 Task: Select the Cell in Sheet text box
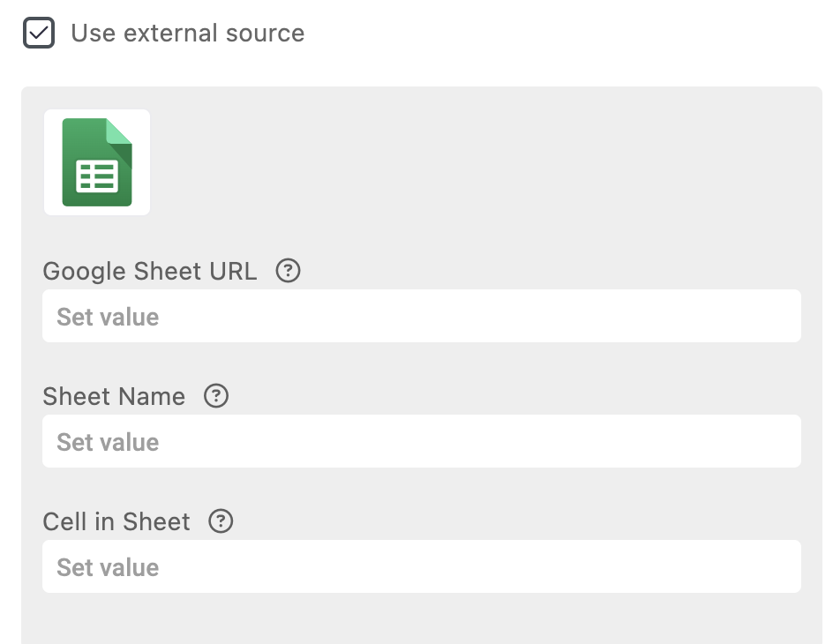pos(422,567)
